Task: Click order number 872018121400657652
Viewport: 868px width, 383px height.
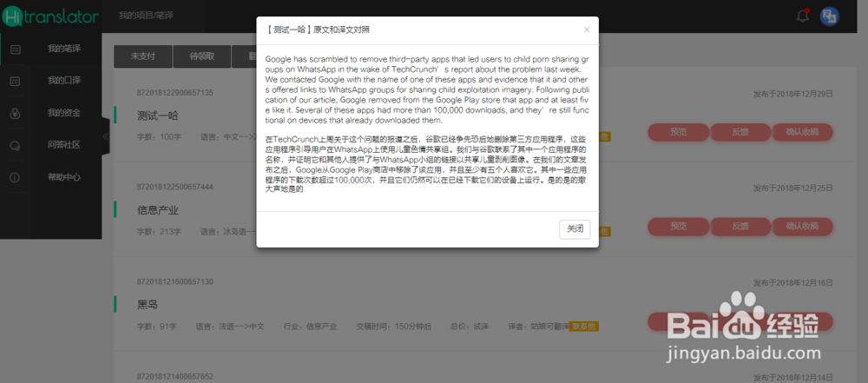Action: tap(175, 376)
